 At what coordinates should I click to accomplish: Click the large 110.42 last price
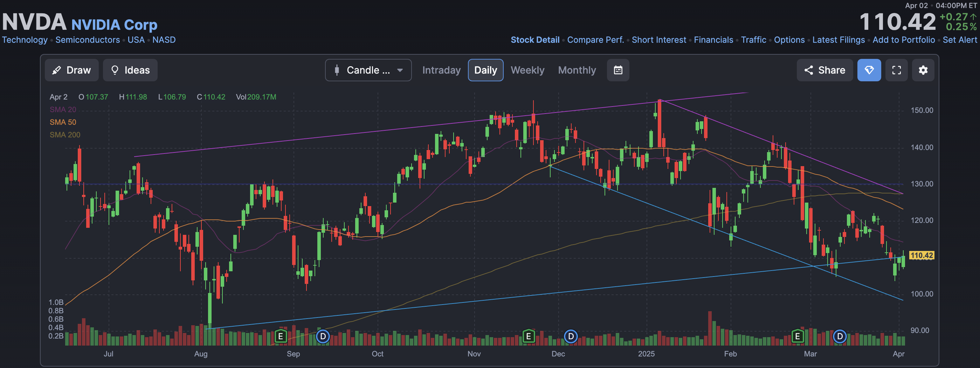[x=897, y=22]
